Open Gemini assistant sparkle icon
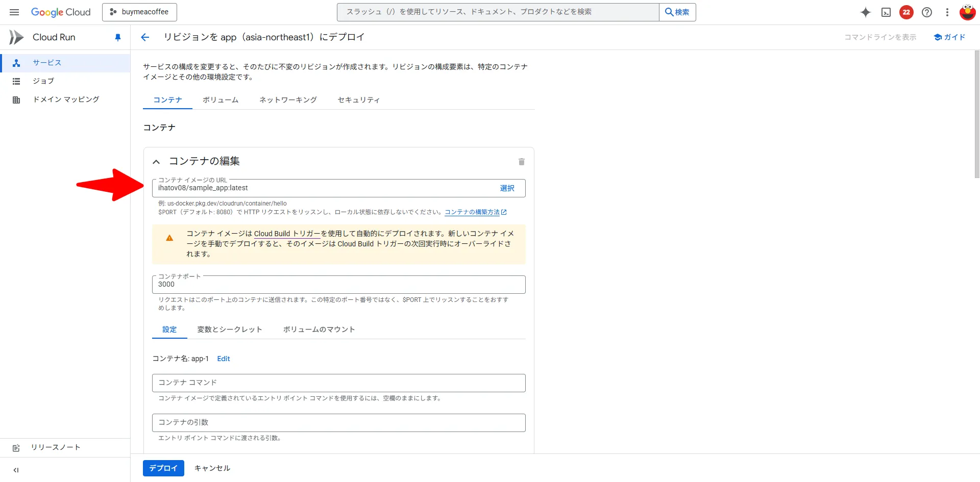This screenshot has height=482, width=980. pos(866,12)
